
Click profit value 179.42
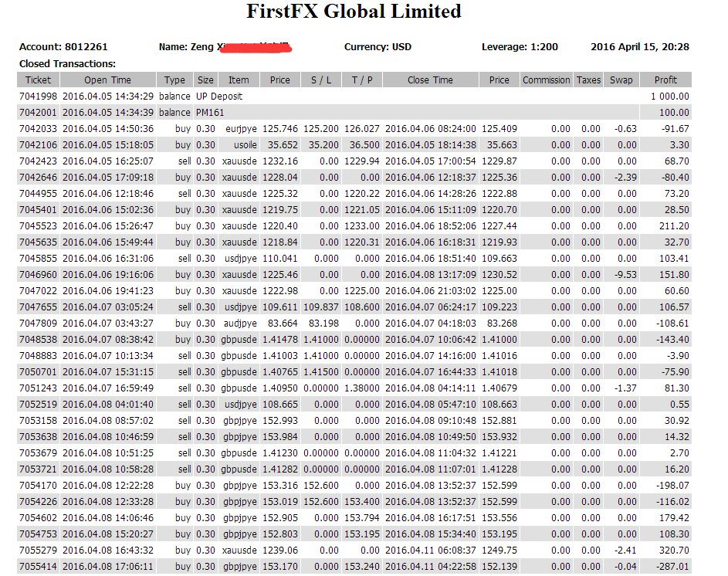[674, 518]
